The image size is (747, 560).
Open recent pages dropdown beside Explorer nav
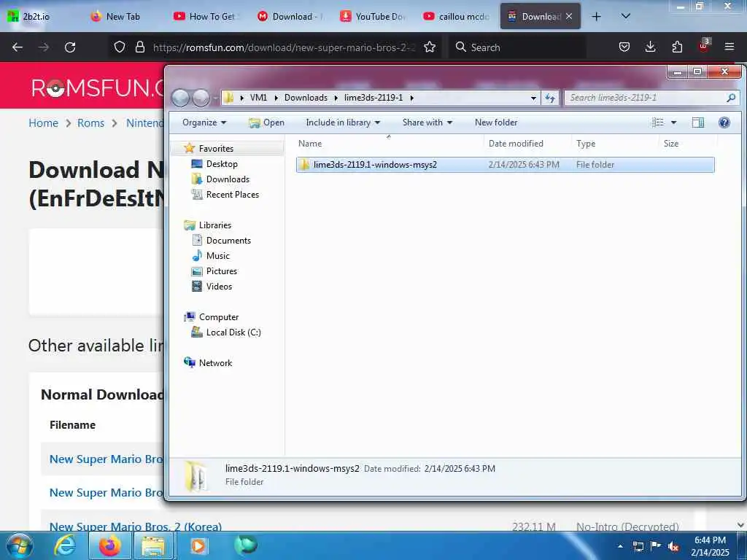(215, 98)
